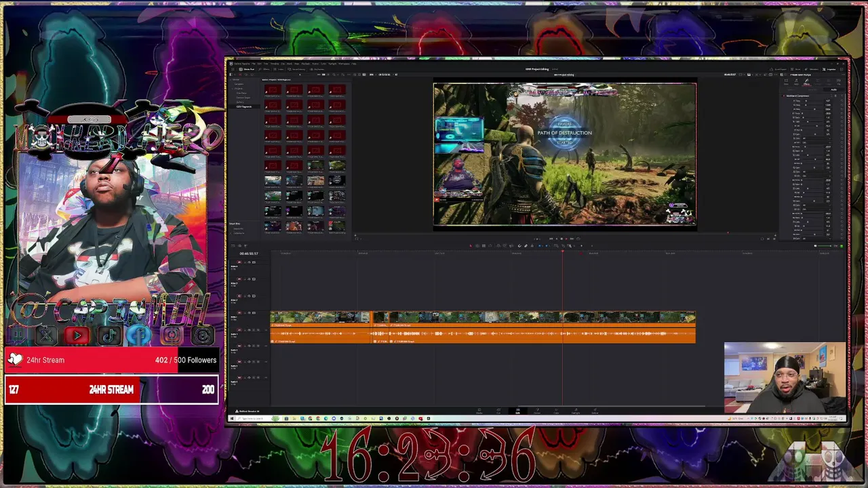Open the B1 Bypass dropdown
This screenshot has height=488, width=868.
[816, 142]
